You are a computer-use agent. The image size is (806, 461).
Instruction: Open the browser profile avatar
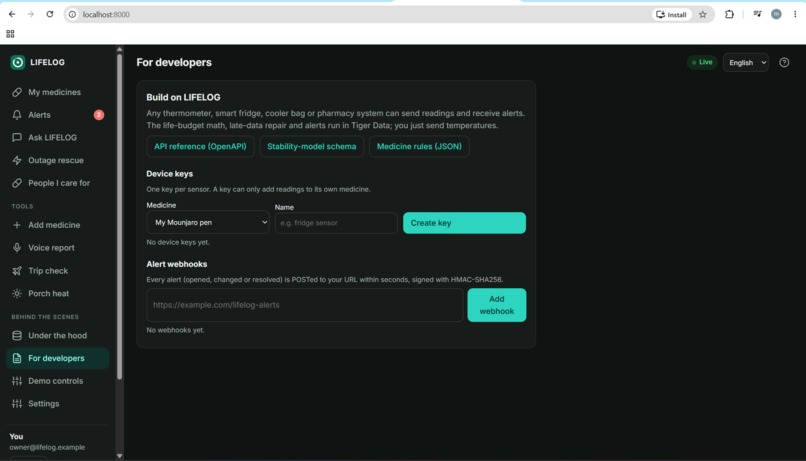[776, 14]
